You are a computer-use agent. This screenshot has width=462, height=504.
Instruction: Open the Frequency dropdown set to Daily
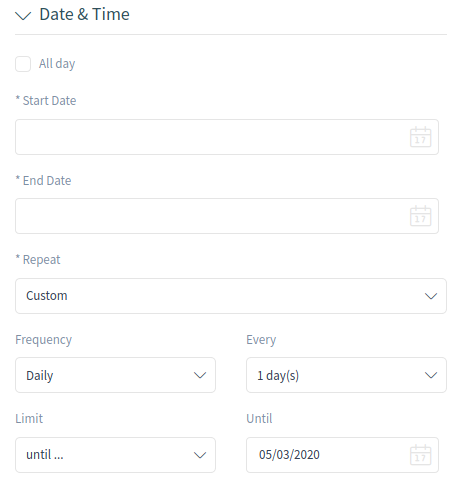(x=115, y=375)
